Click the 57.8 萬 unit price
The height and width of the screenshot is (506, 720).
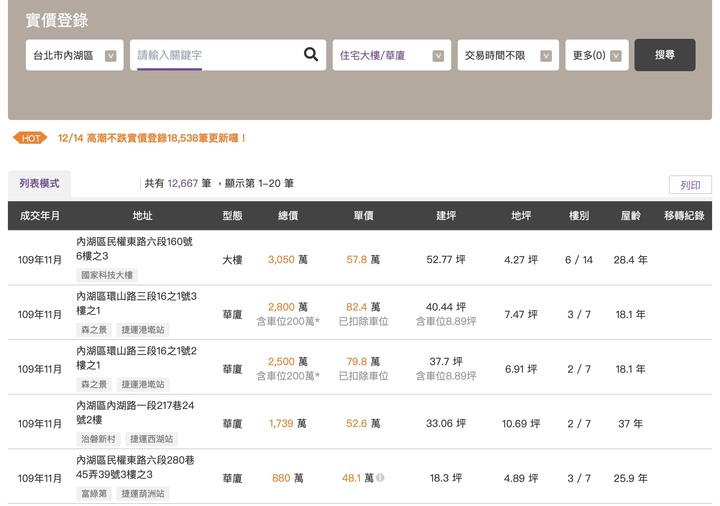pos(363,260)
